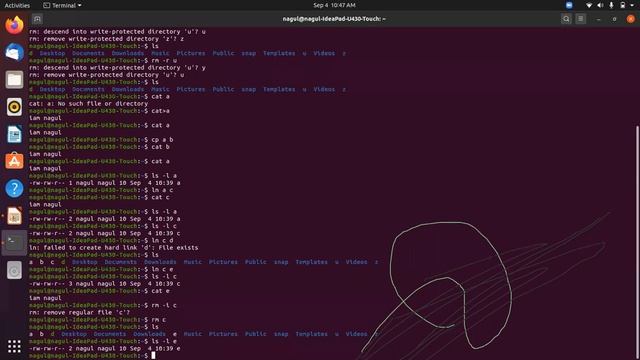The width and height of the screenshot is (640, 360).
Task: Click the 'ln a c' command line
Action: point(101,190)
